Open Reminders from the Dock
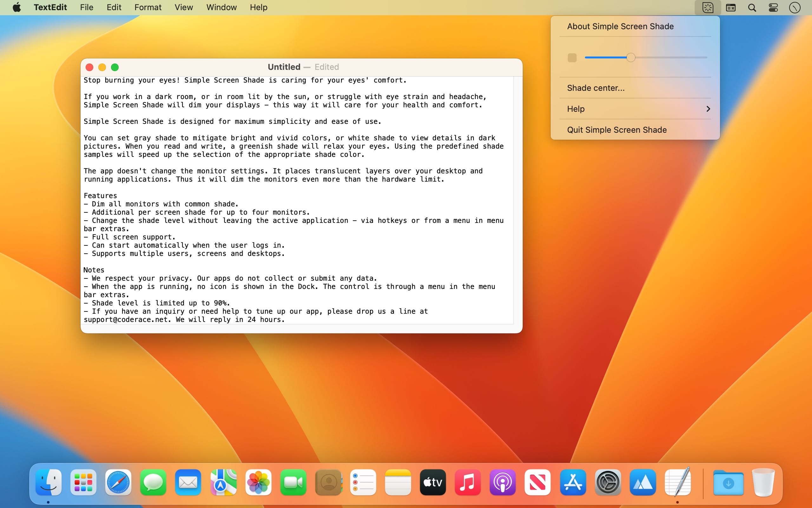 coord(363,482)
